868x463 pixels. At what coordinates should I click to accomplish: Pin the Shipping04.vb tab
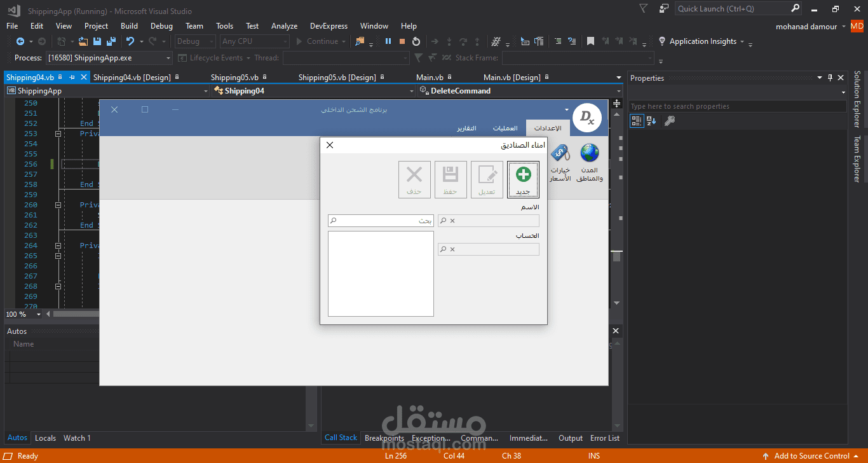72,78
